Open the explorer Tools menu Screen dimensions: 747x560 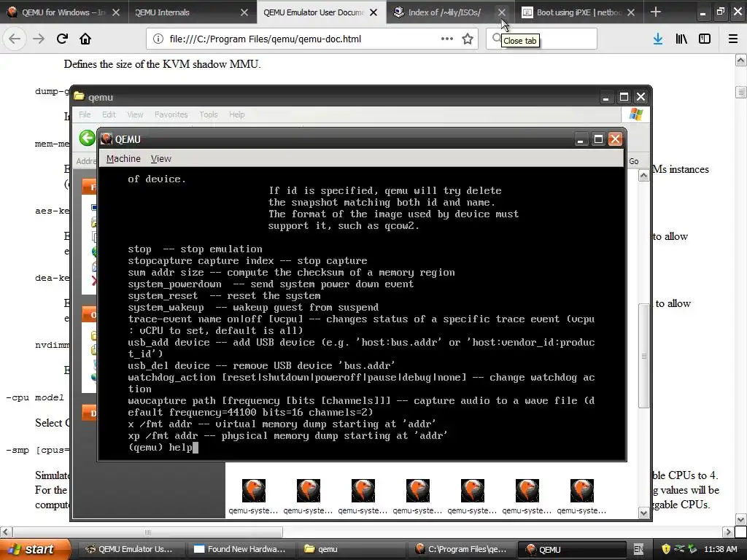point(208,114)
